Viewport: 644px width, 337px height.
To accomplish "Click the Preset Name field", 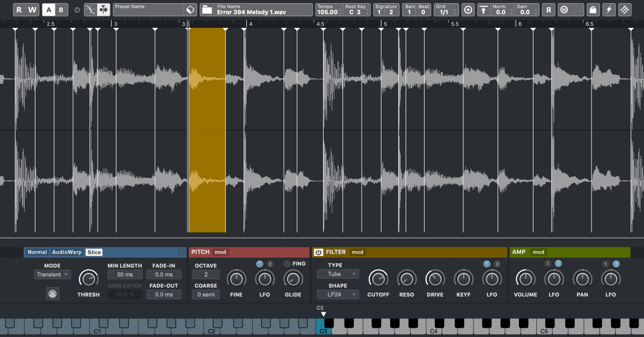I will pos(149,10).
